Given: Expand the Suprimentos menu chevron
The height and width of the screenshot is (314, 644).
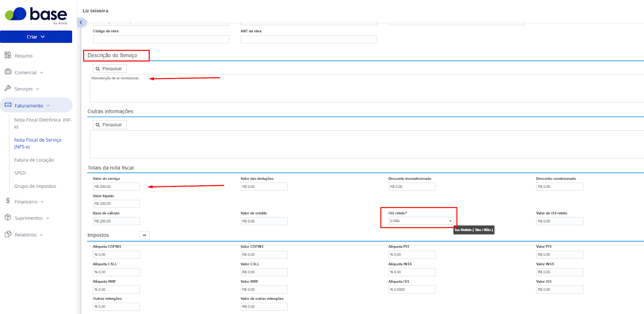Looking at the screenshot, I should [x=47, y=218].
